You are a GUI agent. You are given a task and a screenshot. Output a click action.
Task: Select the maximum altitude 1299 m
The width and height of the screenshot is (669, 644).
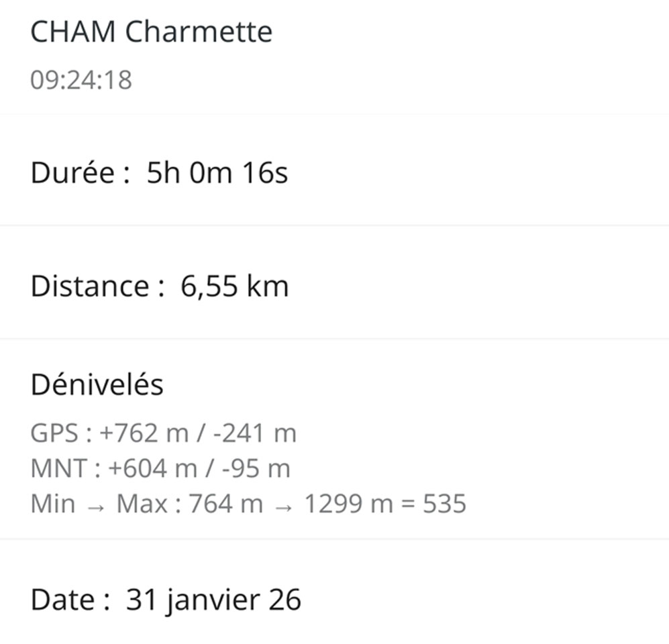(348, 503)
